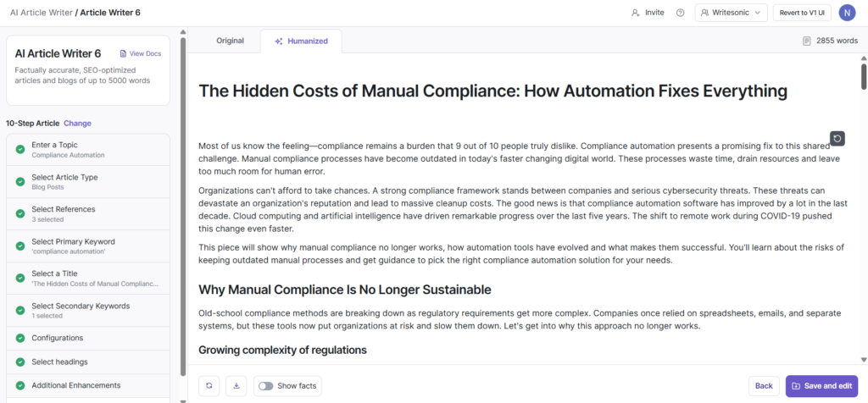This screenshot has width=868, height=403.
Task: Click the green check beside Enter a Topic
Action: pos(20,149)
